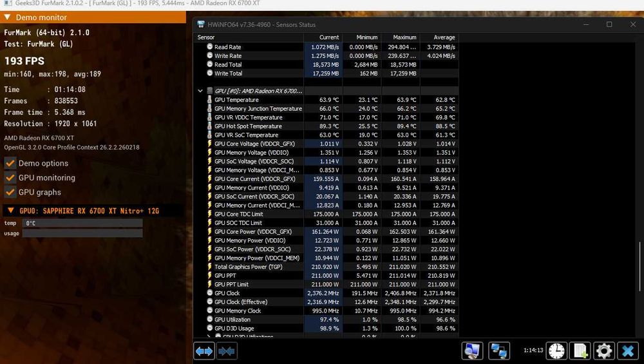Select the GPU Core Power (VDDCR_GFX) row

coord(326,231)
